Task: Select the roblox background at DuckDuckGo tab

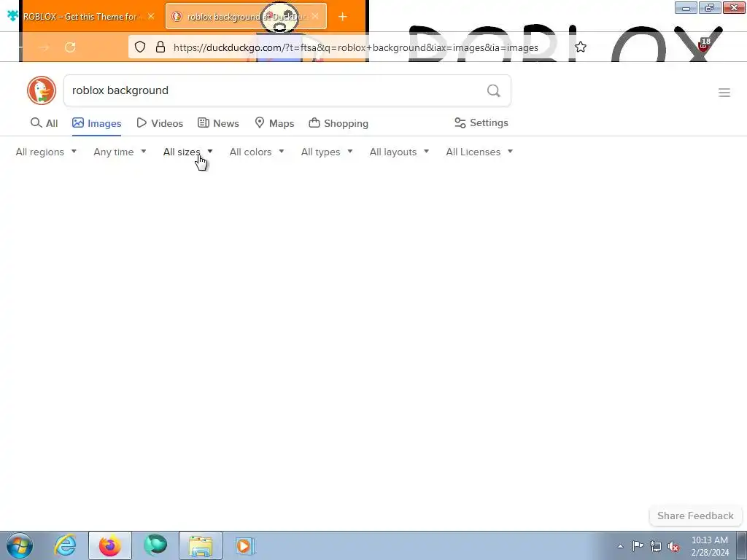Action: 247,17
